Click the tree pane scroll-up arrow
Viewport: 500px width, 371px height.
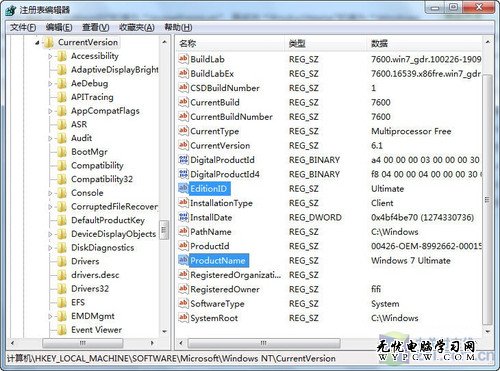[x=164, y=42]
